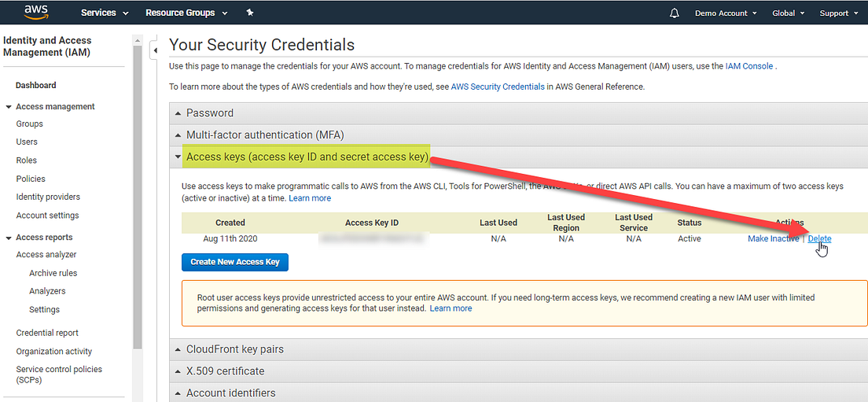Open the Global region dropdown
Screen dimensions: 868x402
[x=789, y=13]
